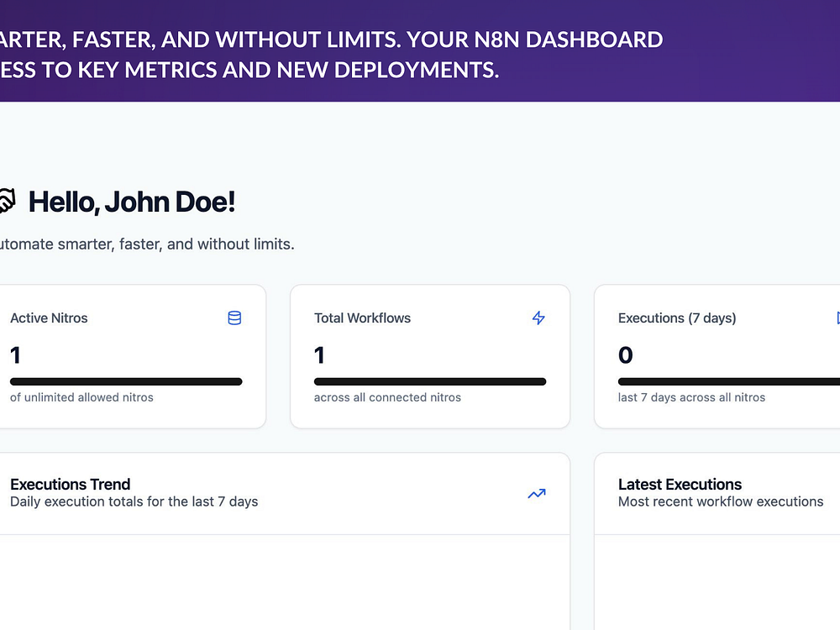Click the Active Nitros count value
Screen dimensions: 840x630
(15, 355)
